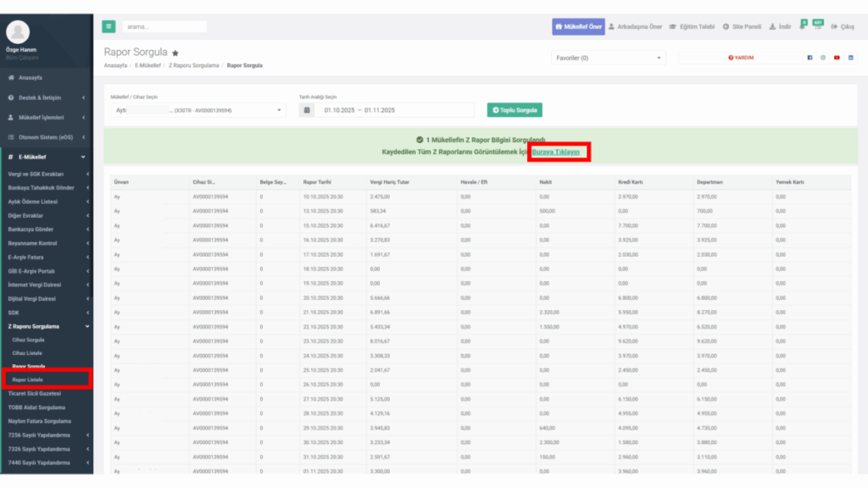Click the green hamburger menu icon
868x488 pixels.
click(x=108, y=26)
